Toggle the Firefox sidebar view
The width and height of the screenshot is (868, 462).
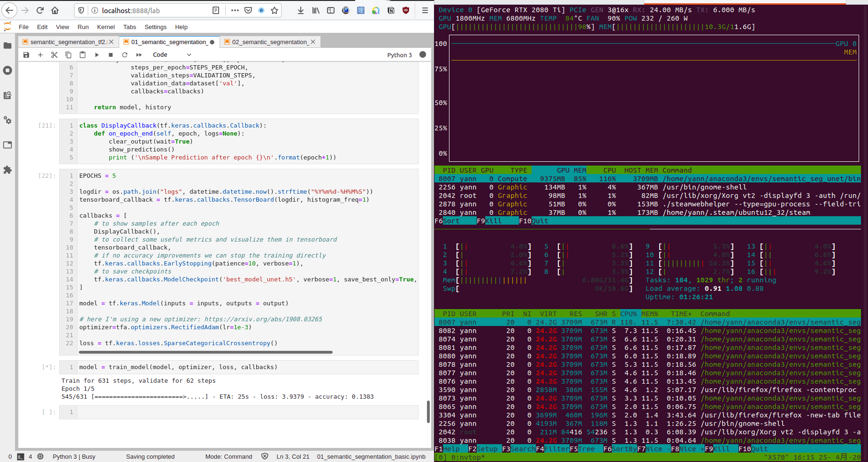(331, 10)
